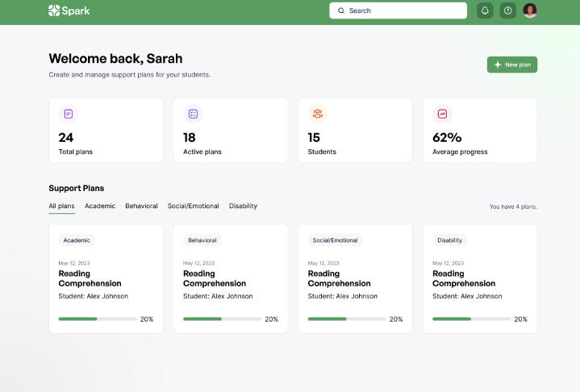
Task: Click the Students people icon
Action: (x=318, y=114)
